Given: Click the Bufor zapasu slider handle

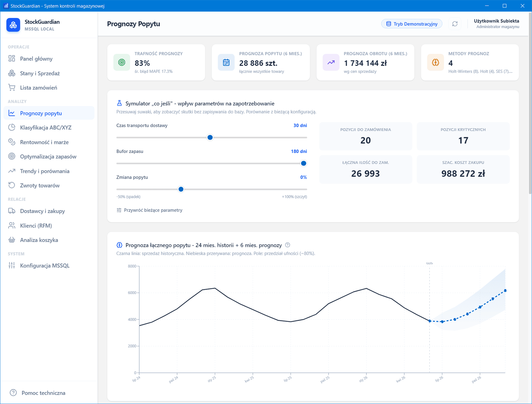Looking at the screenshot, I should point(304,163).
